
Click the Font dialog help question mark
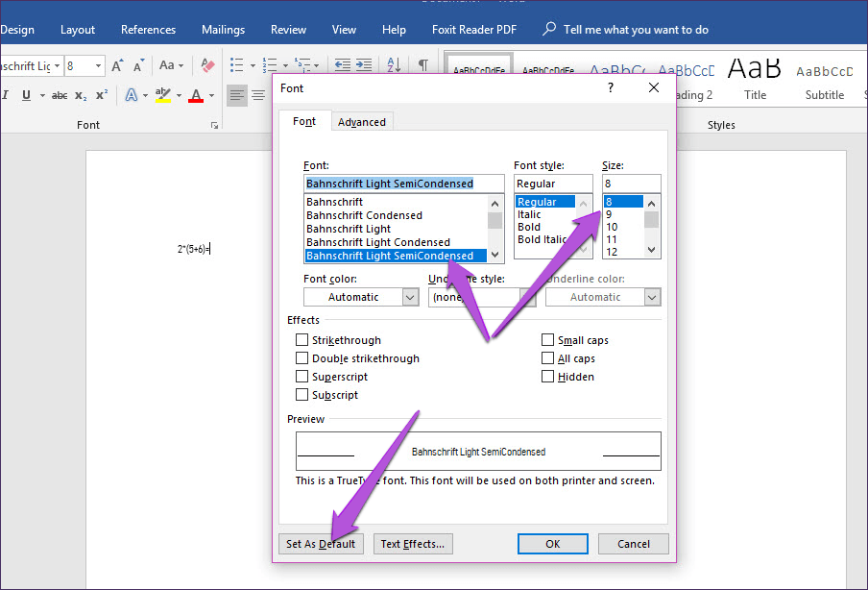click(x=611, y=87)
